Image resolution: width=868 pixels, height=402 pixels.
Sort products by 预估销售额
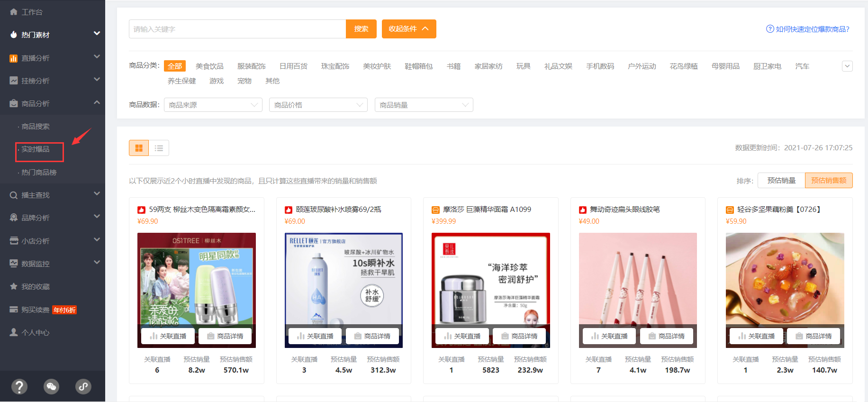click(x=829, y=180)
